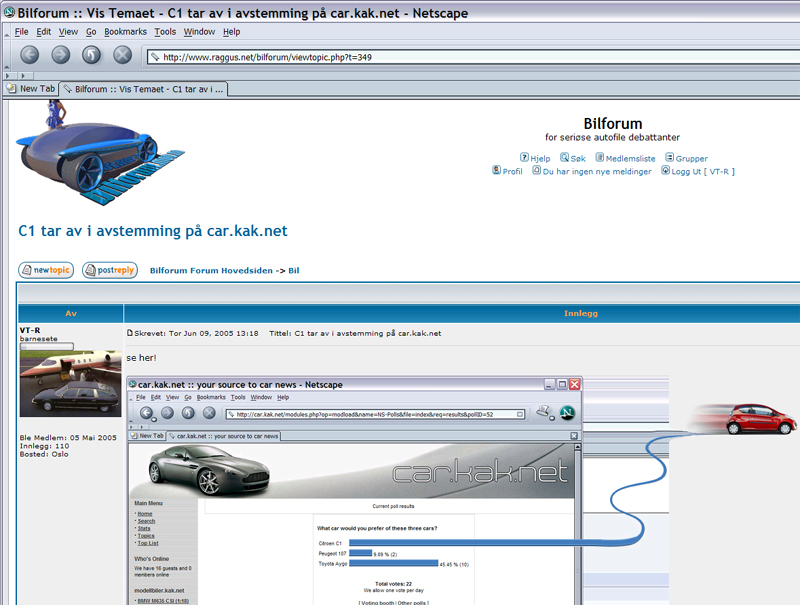Click the topic title 'C1 tar av i avstemming'

153,231
